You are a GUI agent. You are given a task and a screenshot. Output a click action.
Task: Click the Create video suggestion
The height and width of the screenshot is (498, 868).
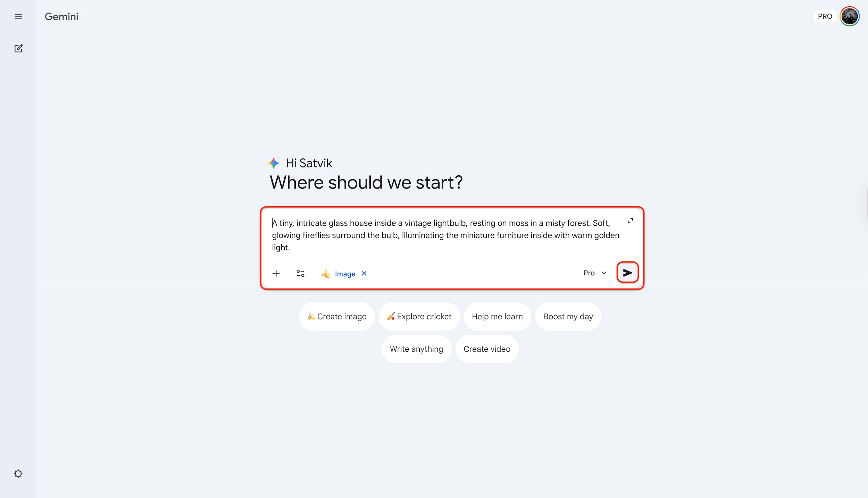pyautogui.click(x=487, y=349)
